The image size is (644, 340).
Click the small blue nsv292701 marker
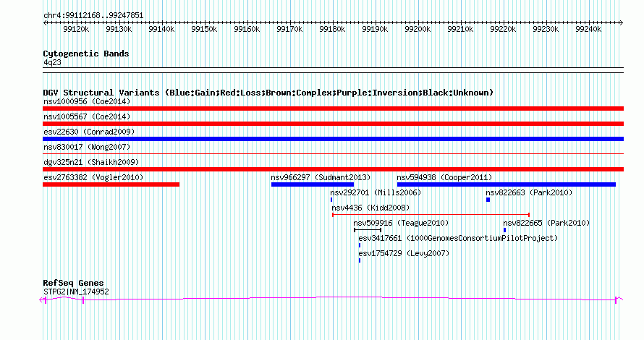coord(331,200)
